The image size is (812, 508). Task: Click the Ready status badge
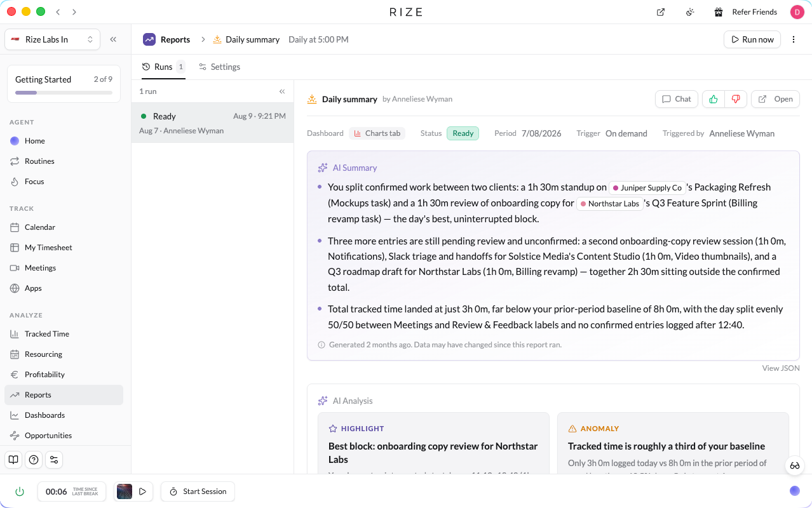(463, 133)
